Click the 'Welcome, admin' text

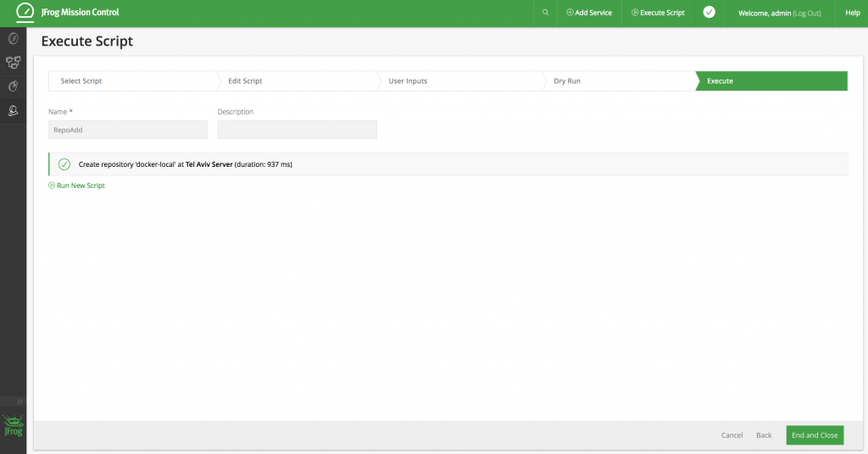pyautogui.click(x=765, y=14)
